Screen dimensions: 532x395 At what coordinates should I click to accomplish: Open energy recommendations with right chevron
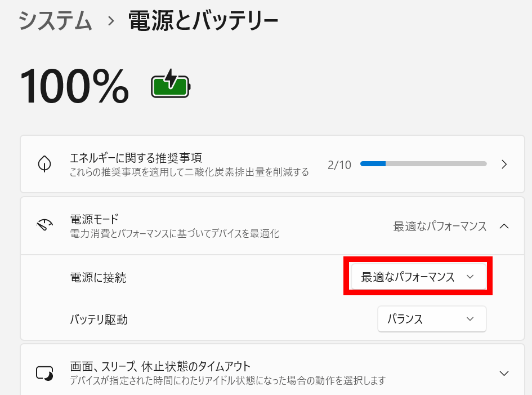tap(504, 164)
